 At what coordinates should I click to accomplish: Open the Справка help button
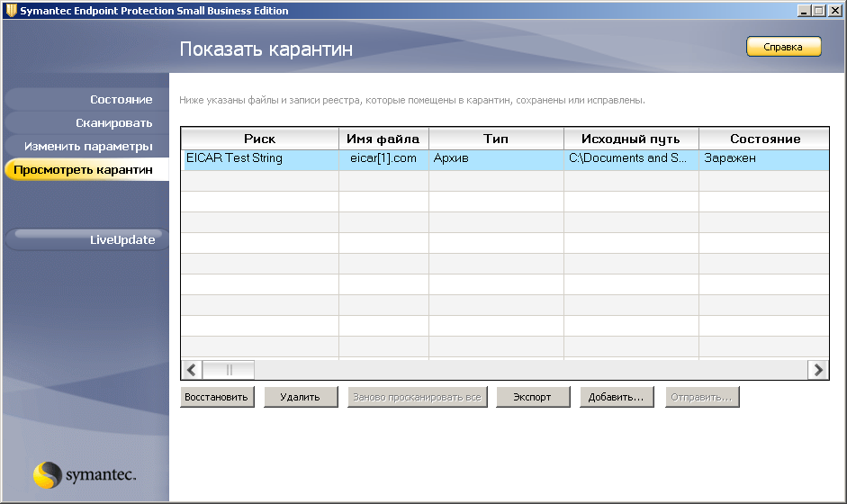click(783, 47)
